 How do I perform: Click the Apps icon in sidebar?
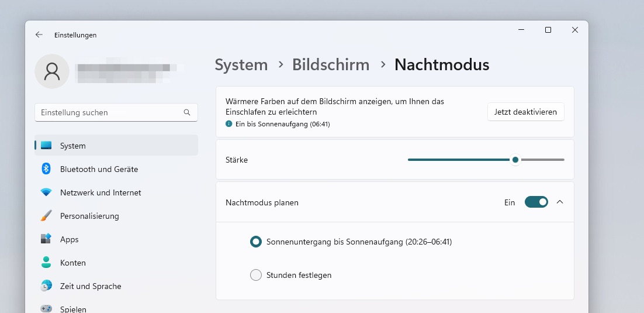pos(46,239)
